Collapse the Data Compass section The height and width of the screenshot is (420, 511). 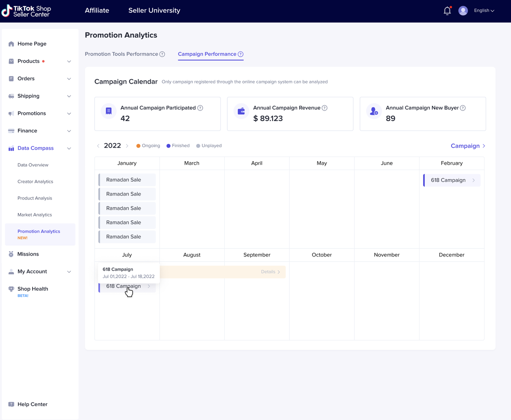tap(69, 148)
